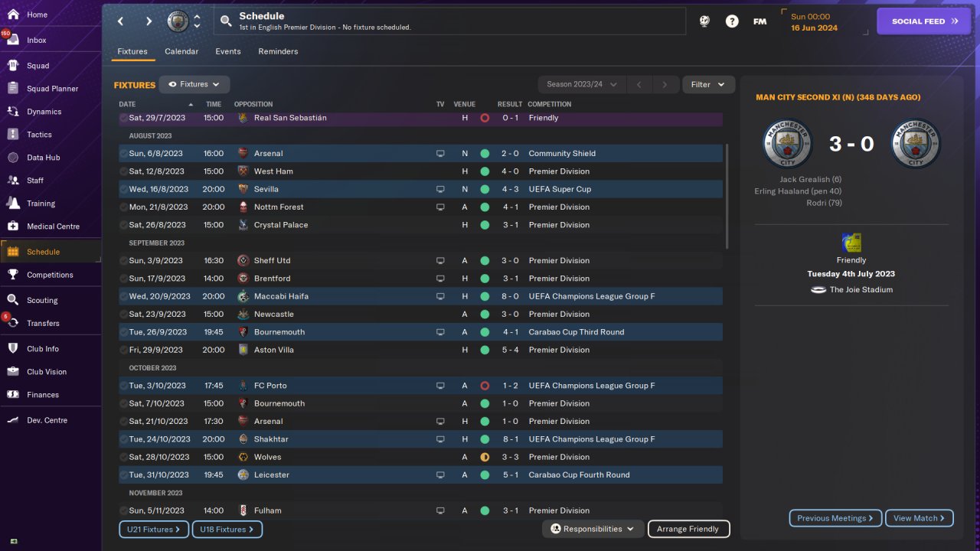Click the Wolves club badge in the fixtures list

coord(243,457)
